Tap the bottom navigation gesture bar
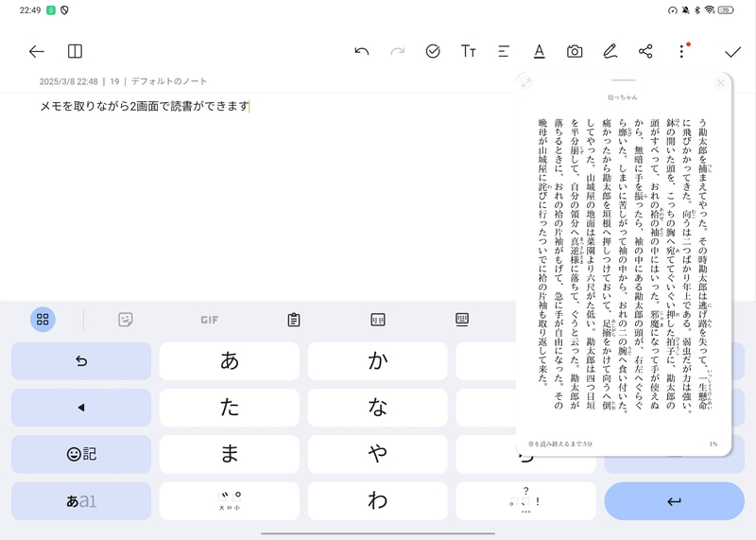756x540 pixels. click(x=377, y=533)
